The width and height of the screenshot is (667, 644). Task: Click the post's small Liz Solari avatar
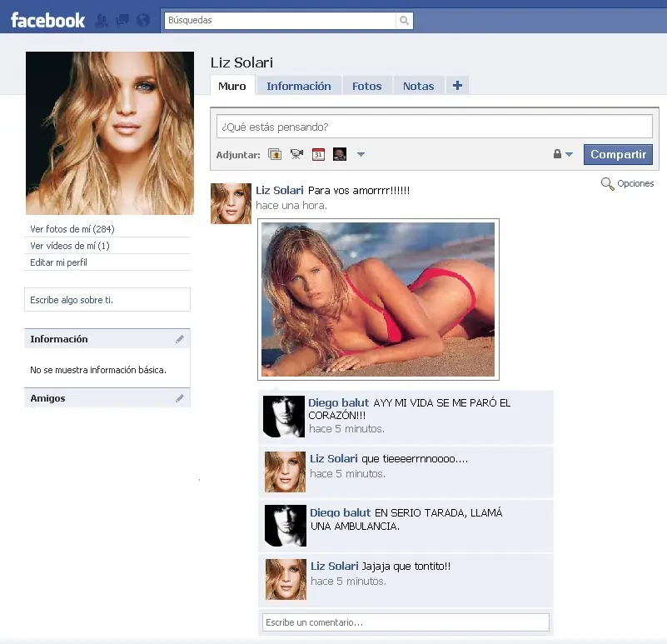point(231,203)
